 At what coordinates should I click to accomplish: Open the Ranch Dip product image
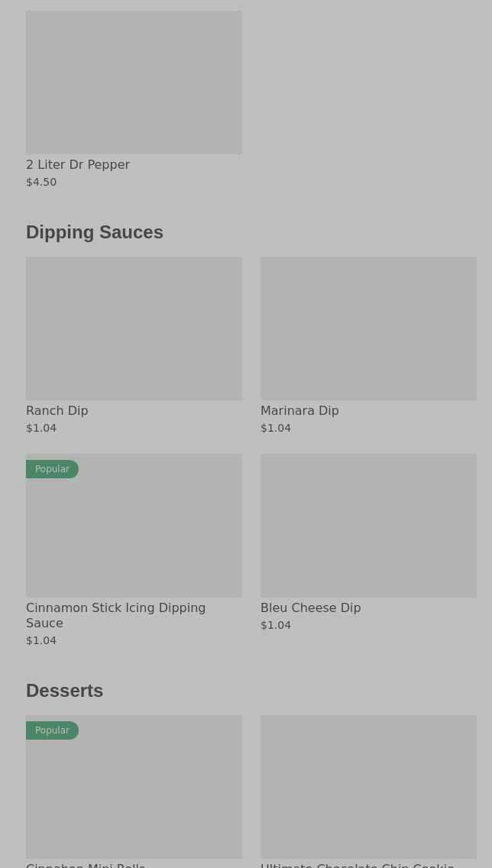(x=134, y=328)
